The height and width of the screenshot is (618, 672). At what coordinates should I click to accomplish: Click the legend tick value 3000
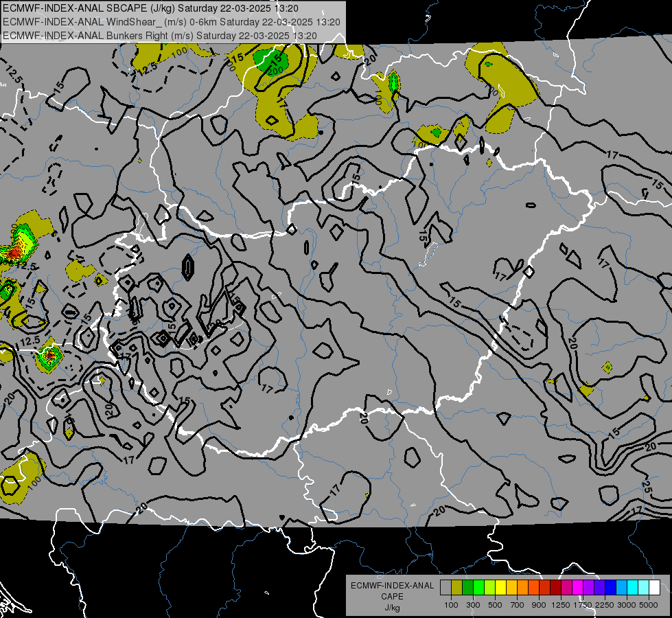(627, 605)
